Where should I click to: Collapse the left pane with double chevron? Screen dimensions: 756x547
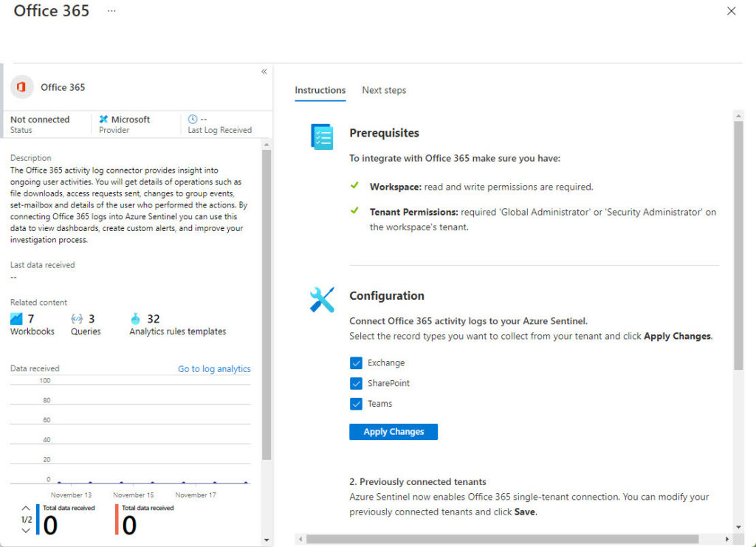click(x=264, y=72)
